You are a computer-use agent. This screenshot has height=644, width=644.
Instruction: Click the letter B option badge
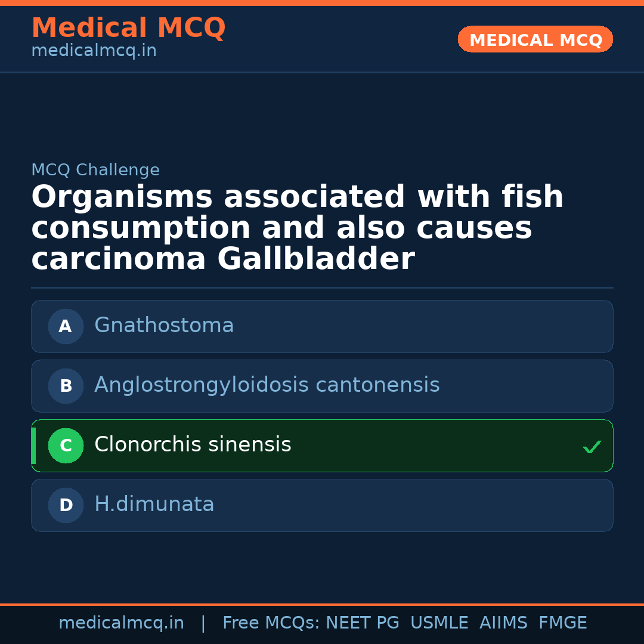click(66, 386)
